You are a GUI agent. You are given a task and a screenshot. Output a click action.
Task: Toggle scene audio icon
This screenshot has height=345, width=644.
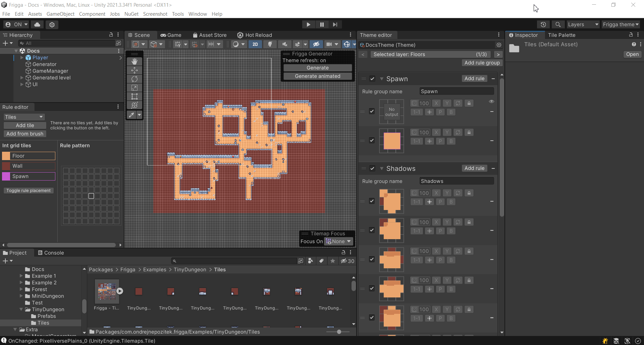click(285, 44)
